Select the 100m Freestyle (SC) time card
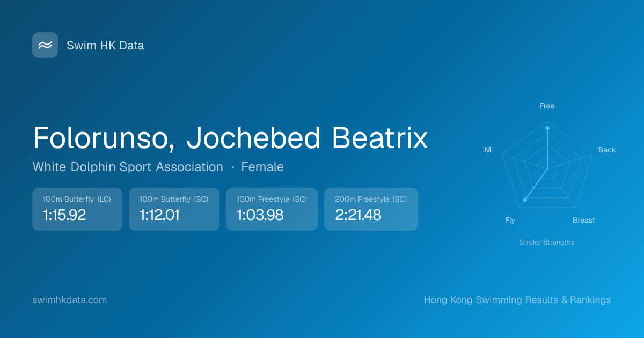This screenshot has height=338, width=644. (x=272, y=209)
